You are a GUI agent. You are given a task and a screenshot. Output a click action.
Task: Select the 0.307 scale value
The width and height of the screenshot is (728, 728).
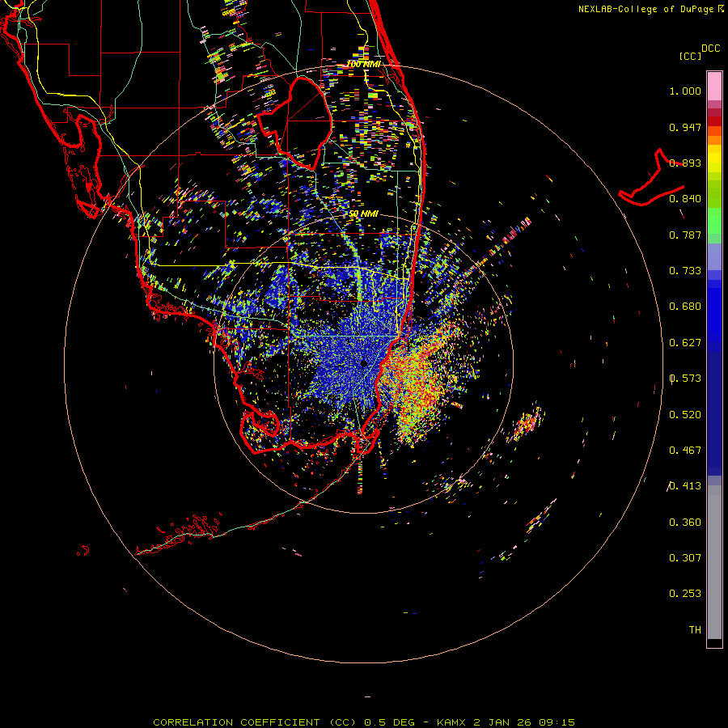point(685,558)
